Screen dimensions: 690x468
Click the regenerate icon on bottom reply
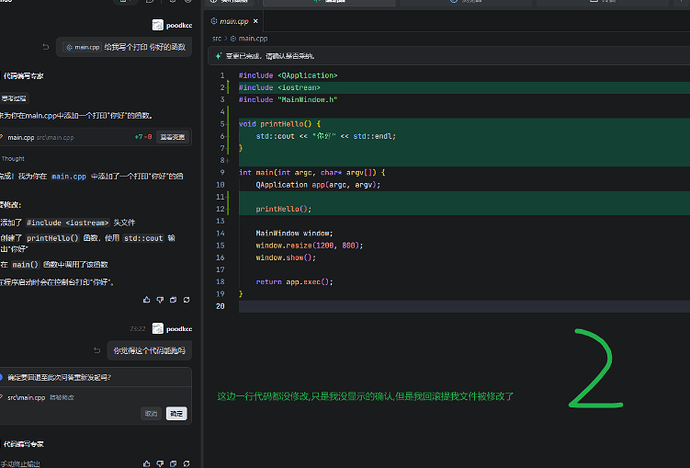[187, 464]
